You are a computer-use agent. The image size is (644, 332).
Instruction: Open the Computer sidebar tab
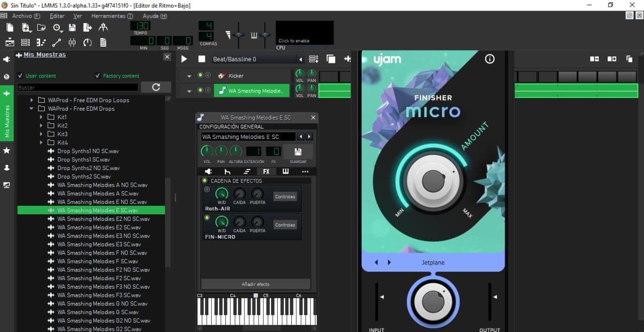[x=7, y=185]
